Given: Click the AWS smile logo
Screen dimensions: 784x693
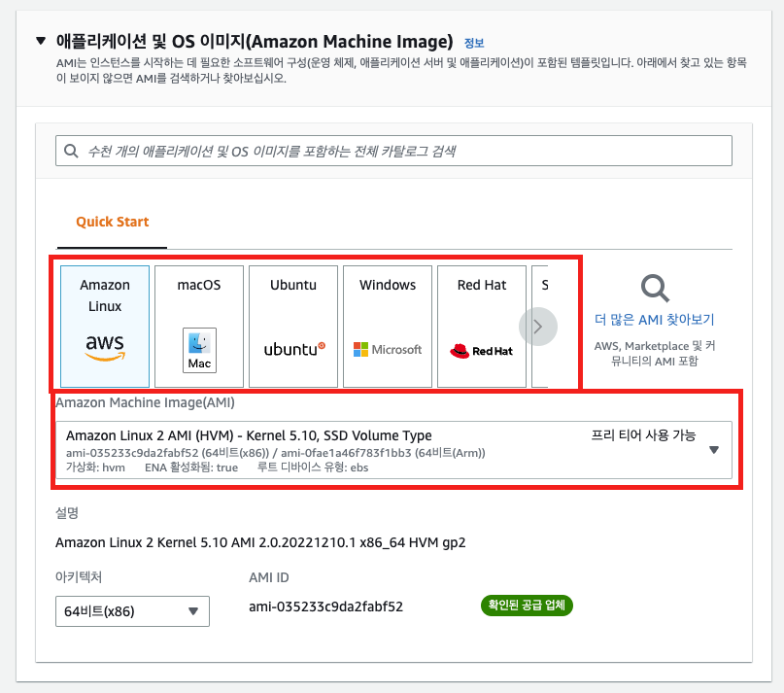Looking at the screenshot, I should pos(105,348).
